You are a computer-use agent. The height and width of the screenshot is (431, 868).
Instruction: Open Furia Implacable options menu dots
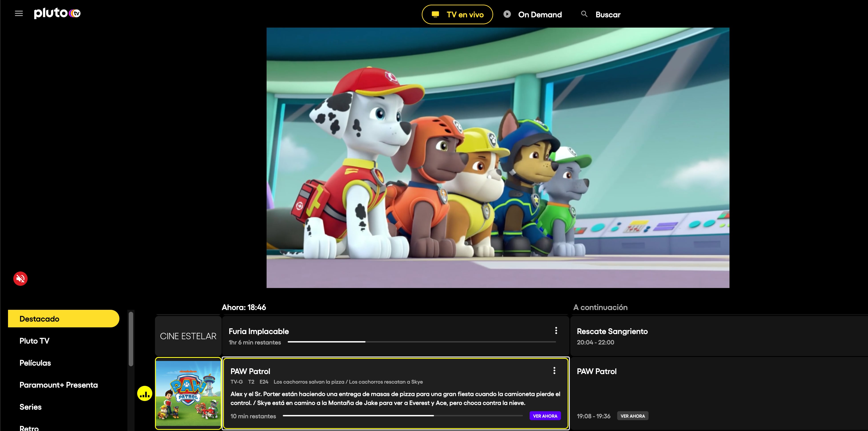(556, 330)
